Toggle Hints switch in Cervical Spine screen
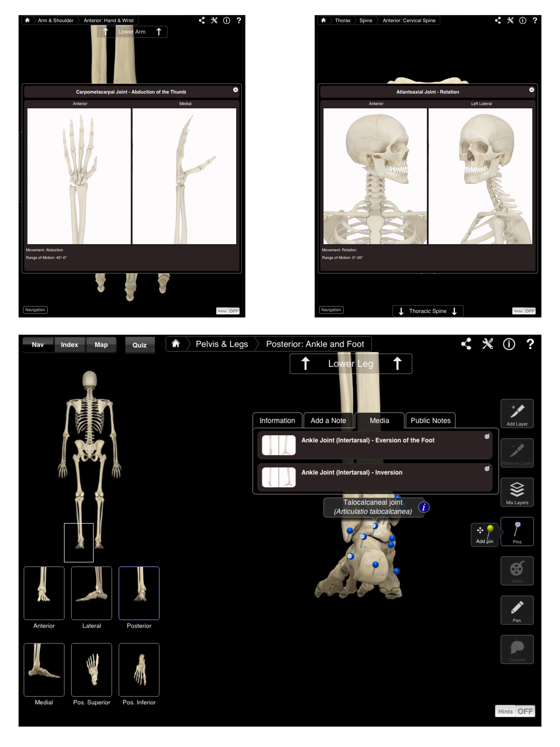560x747 pixels. point(524,311)
